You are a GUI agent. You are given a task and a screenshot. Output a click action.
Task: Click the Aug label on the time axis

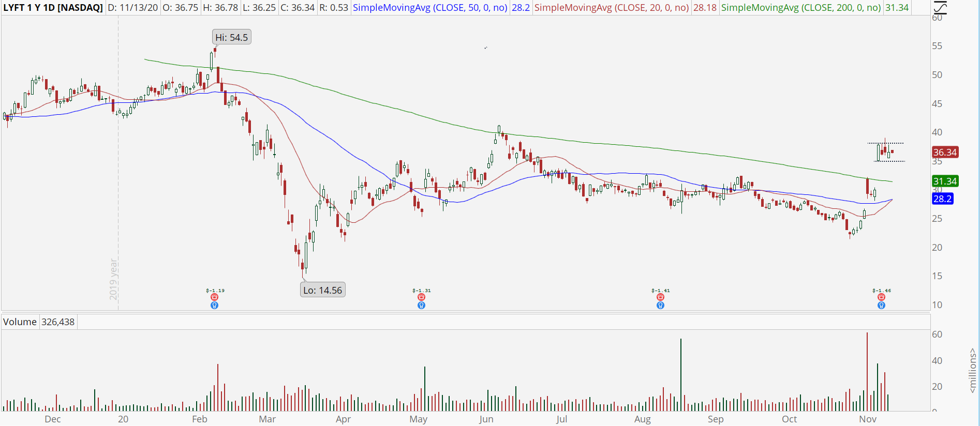point(643,419)
